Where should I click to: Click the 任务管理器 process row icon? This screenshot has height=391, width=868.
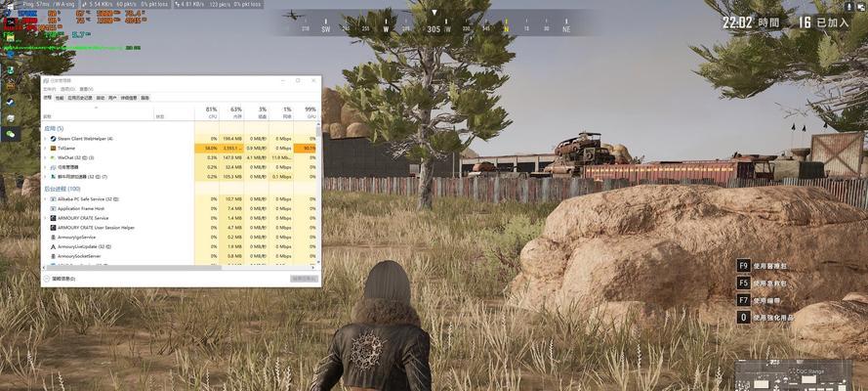pos(53,167)
